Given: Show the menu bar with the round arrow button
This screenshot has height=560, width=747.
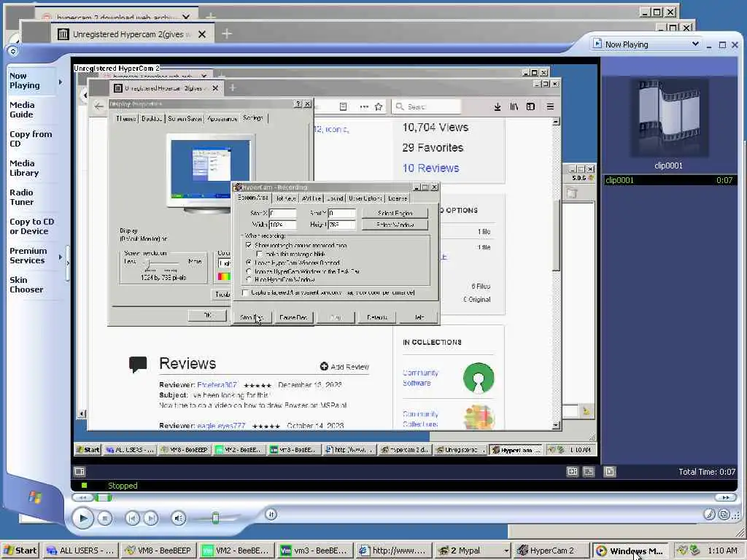Looking at the screenshot, I should [13, 51].
